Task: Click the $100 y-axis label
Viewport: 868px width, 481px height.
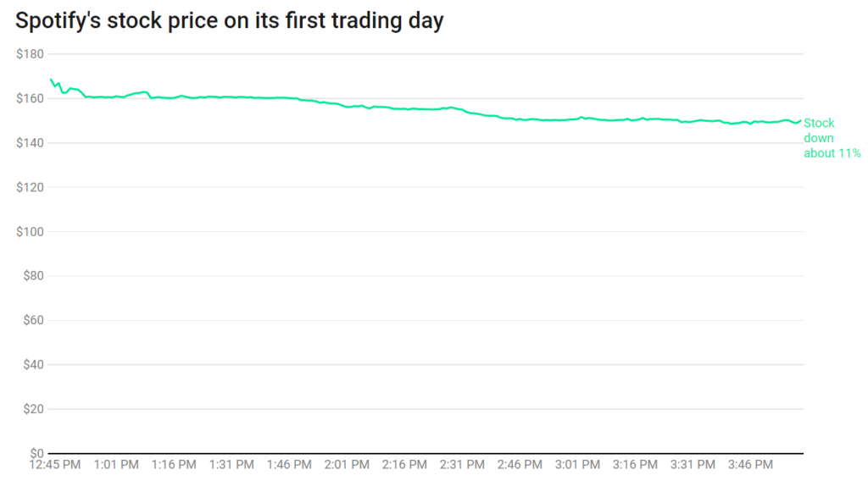Action: (x=30, y=232)
